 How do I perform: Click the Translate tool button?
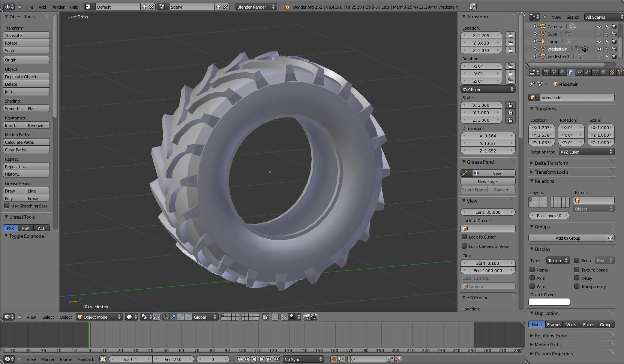click(26, 35)
